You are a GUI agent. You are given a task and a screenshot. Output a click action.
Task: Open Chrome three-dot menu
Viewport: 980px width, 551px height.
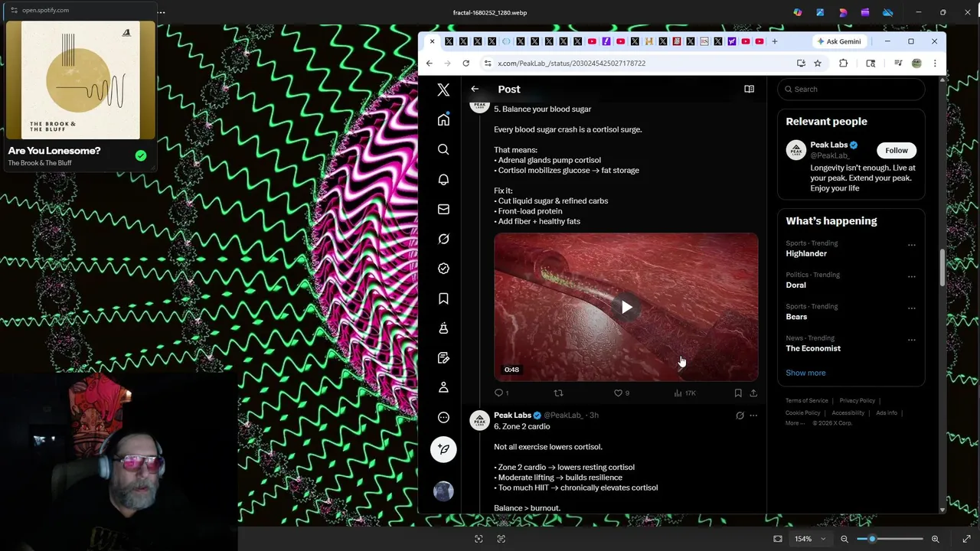click(935, 64)
